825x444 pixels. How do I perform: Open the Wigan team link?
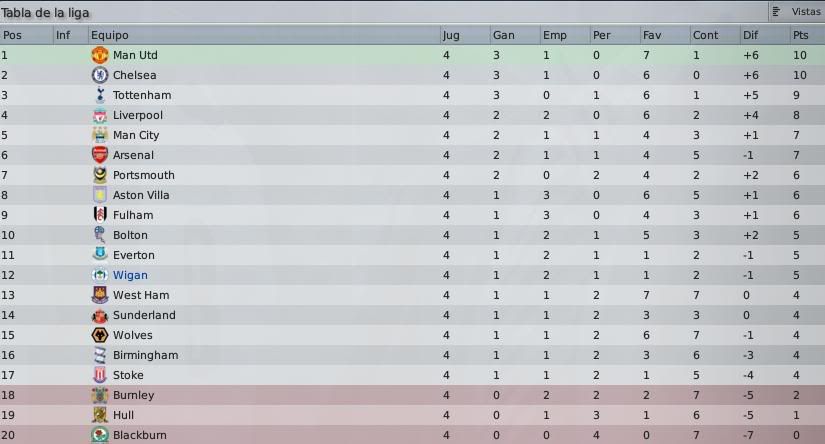coord(130,275)
